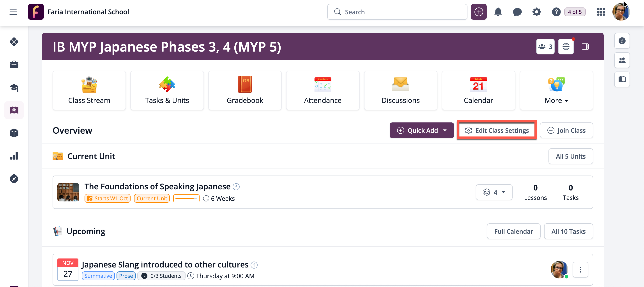
Task: Open the compass explore sidebar icon
Action: pyautogui.click(x=14, y=179)
